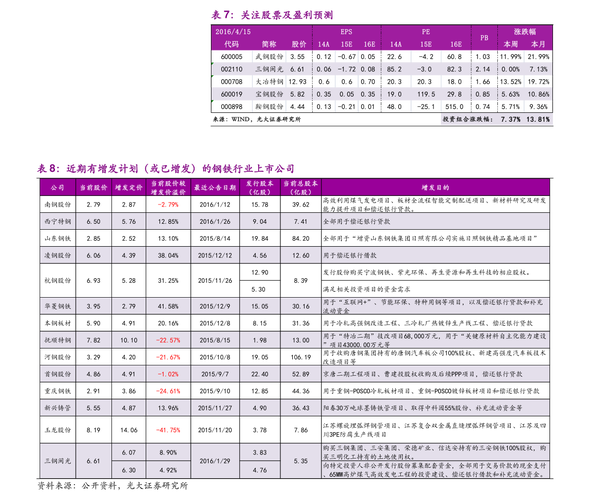Click the 最近公告日期 column header
This screenshot has width=590, height=500.
(x=215, y=187)
